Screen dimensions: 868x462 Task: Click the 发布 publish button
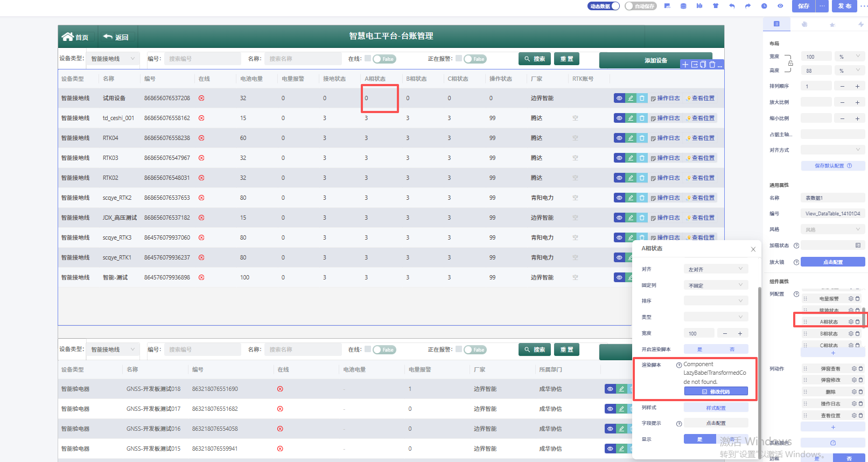point(844,6)
